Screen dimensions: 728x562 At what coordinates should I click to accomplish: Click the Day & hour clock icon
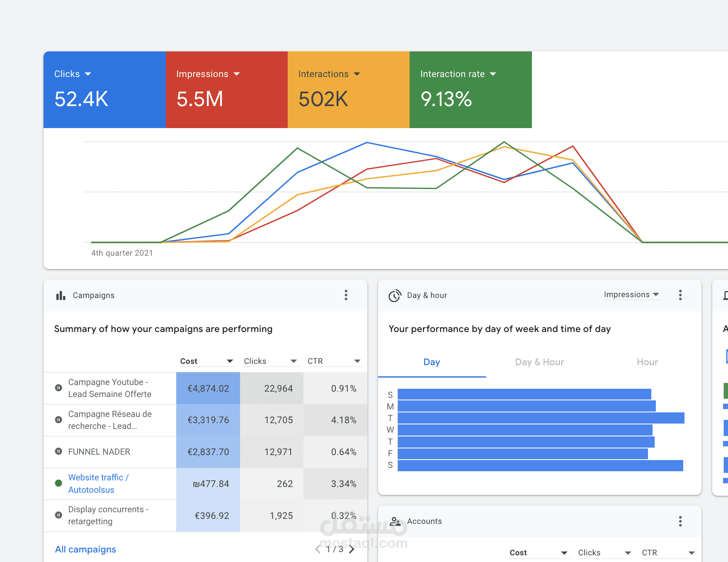(x=395, y=296)
